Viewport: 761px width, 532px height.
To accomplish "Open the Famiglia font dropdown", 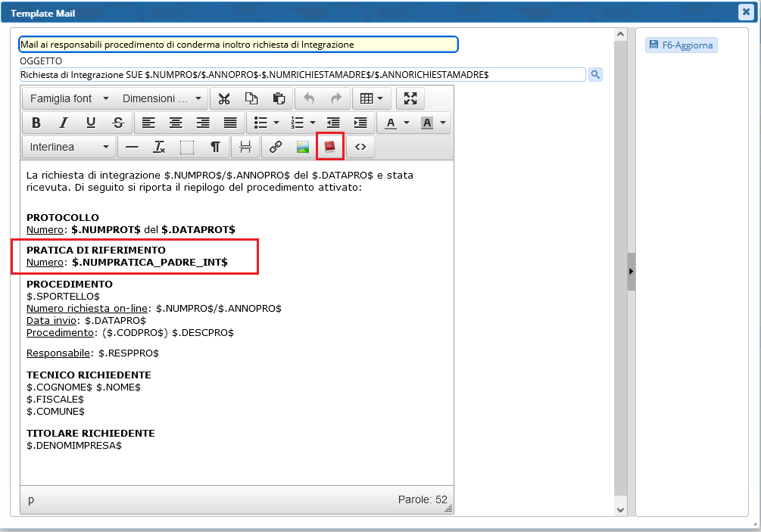I will (x=70, y=98).
